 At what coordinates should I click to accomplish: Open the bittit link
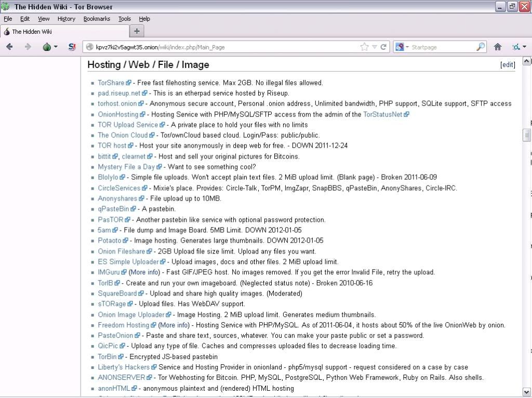pyautogui.click(x=104, y=157)
